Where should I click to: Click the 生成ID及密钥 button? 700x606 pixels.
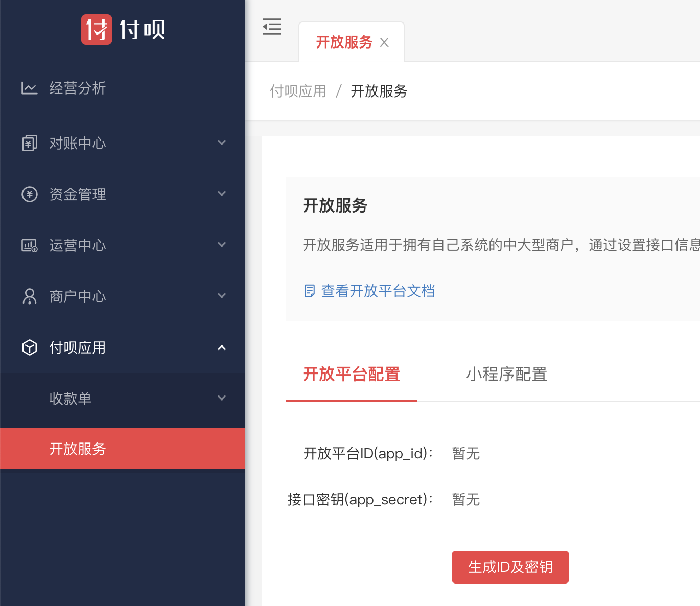[x=510, y=567]
